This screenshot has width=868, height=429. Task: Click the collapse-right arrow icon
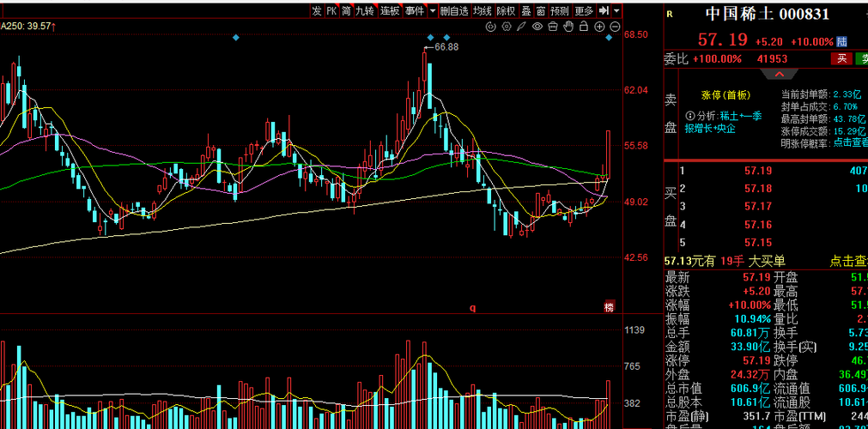pyautogui.click(x=604, y=10)
